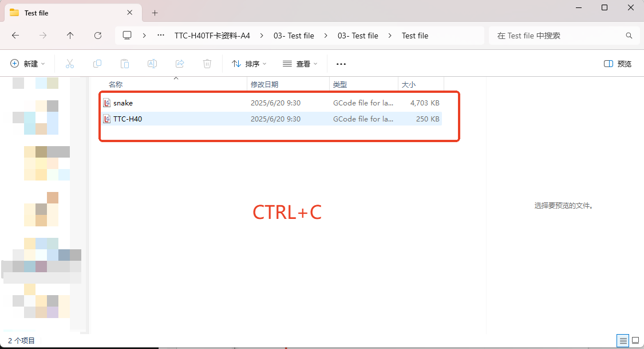
Task: Switch to large thumbnails view in status bar
Action: pos(635,340)
